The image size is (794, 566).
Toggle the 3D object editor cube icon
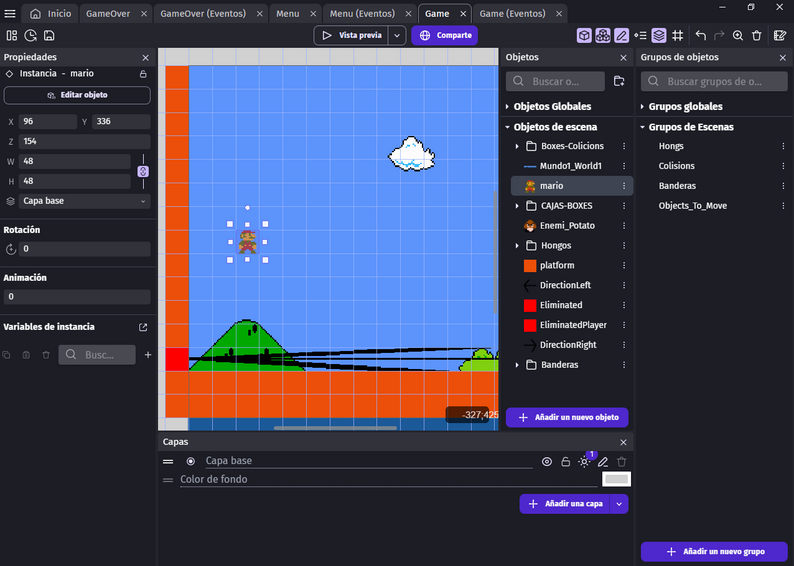584,35
